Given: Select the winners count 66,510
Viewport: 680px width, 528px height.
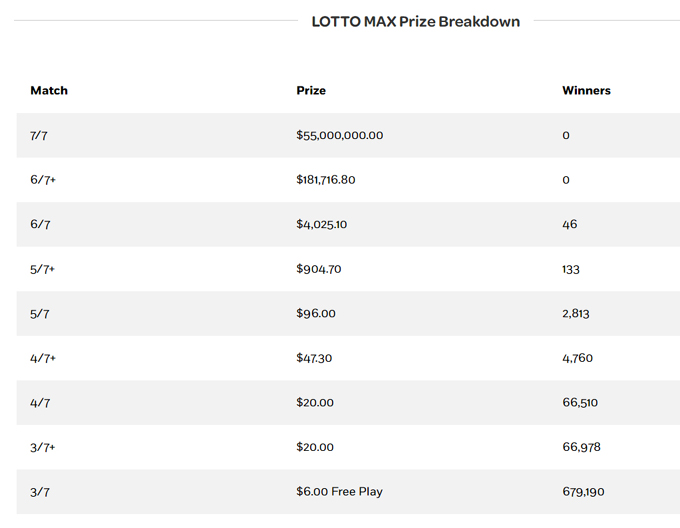Looking at the screenshot, I should pyautogui.click(x=581, y=402).
